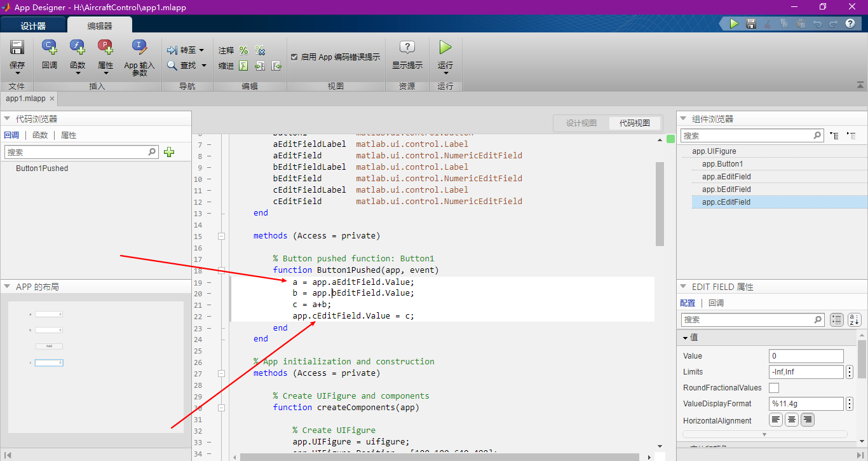The height and width of the screenshot is (461, 868).
Task: Click the 属性 (Property) insert icon
Action: (105, 47)
